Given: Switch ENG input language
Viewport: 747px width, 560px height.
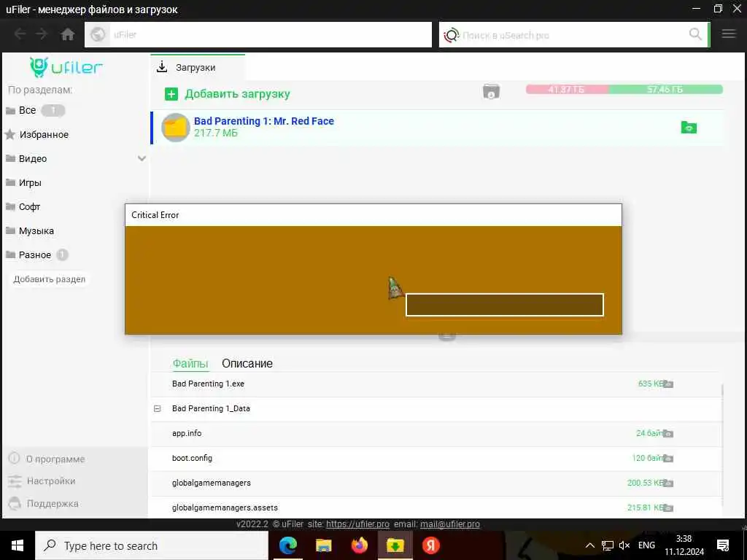Looking at the screenshot, I should pos(646,545).
